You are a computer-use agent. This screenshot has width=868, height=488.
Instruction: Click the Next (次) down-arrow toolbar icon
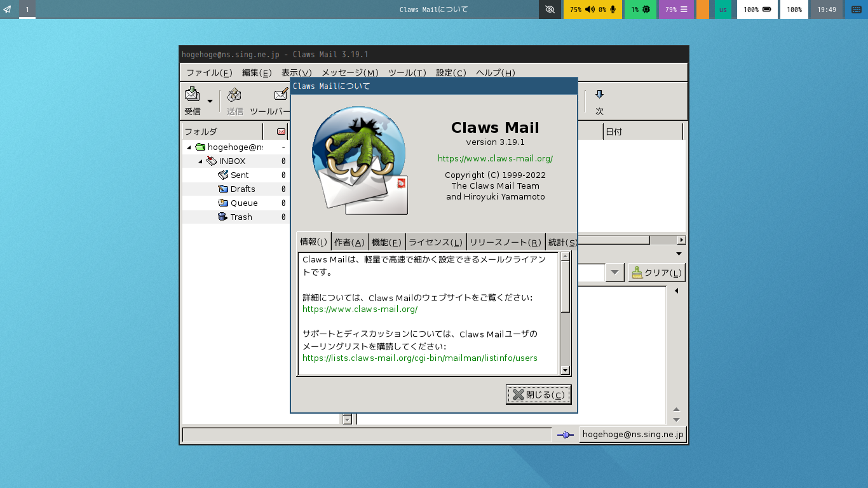599,95
